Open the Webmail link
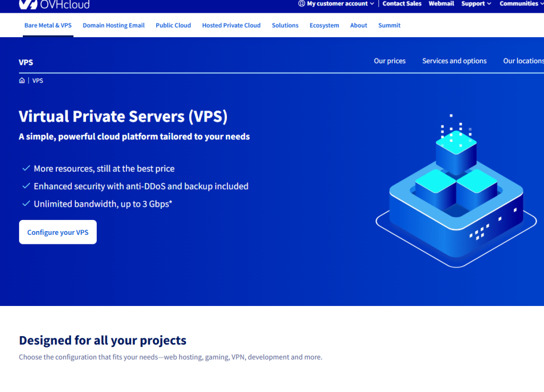 tap(441, 4)
